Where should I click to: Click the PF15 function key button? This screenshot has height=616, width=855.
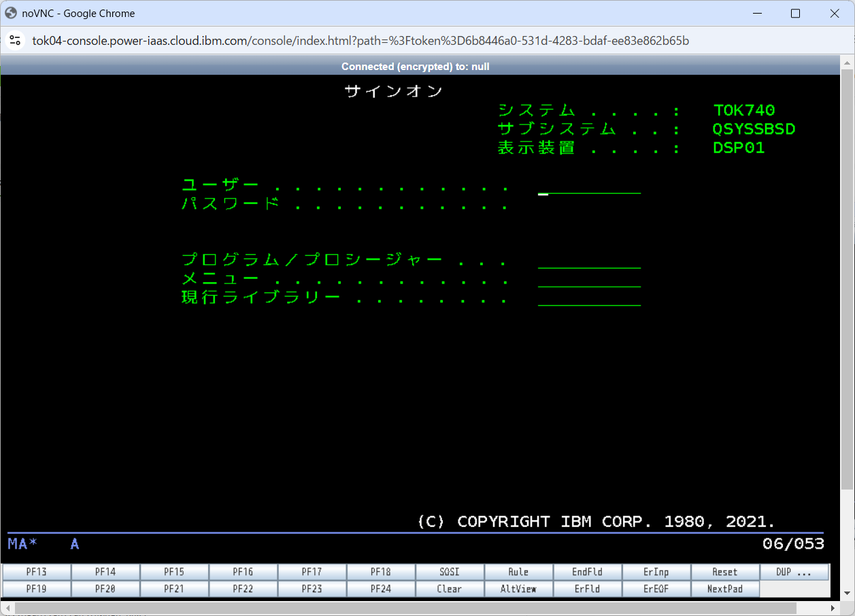pos(174,572)
